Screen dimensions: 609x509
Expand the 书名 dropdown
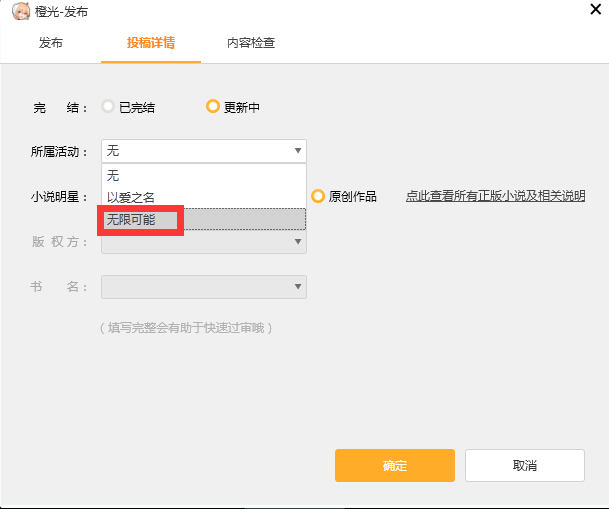(x=297, y=287)
